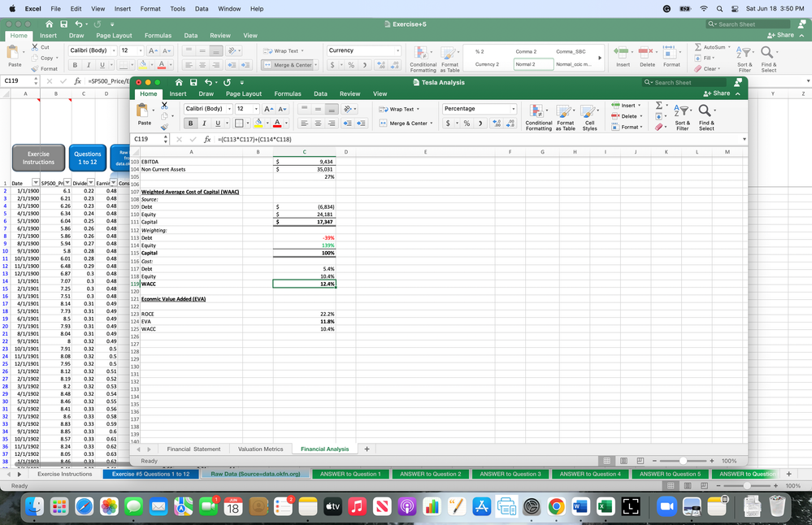Toggle italic formatting
This screenshot has height=525, width=812.
(x=204, y=122)
